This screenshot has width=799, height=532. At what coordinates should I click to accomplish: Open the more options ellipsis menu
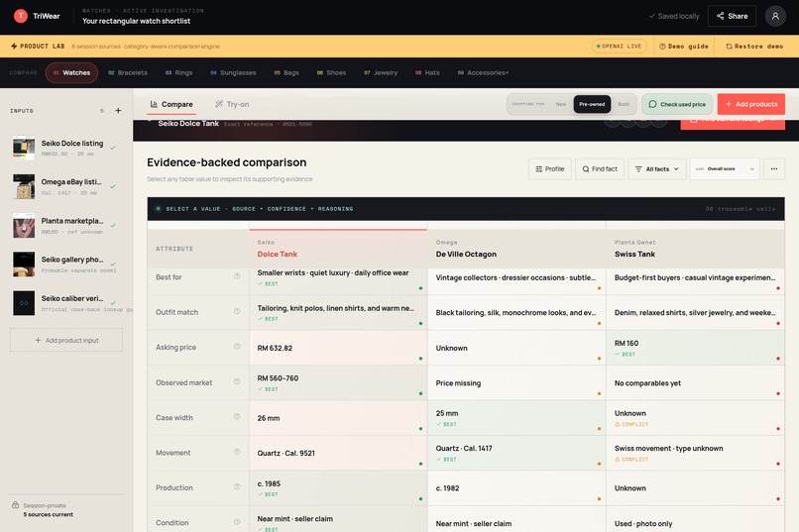click(x=774, y=169)
